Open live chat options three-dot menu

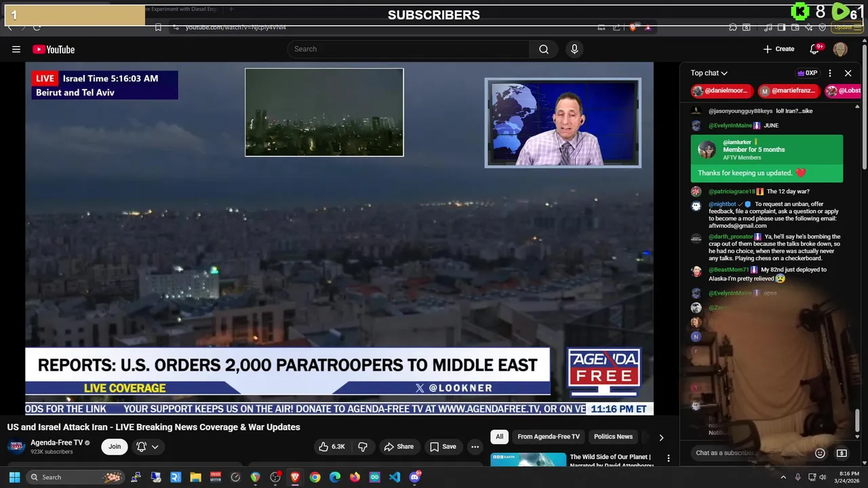(x=829, y=73)
